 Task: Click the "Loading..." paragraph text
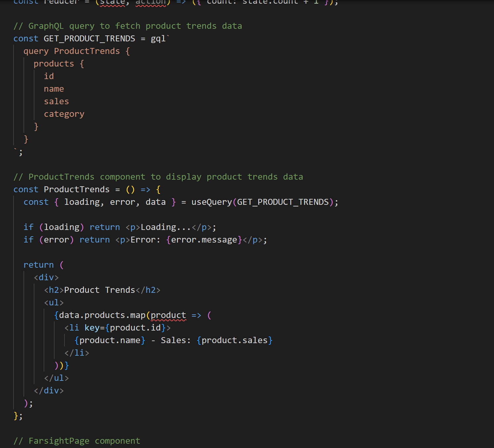(x=166, y=227)
